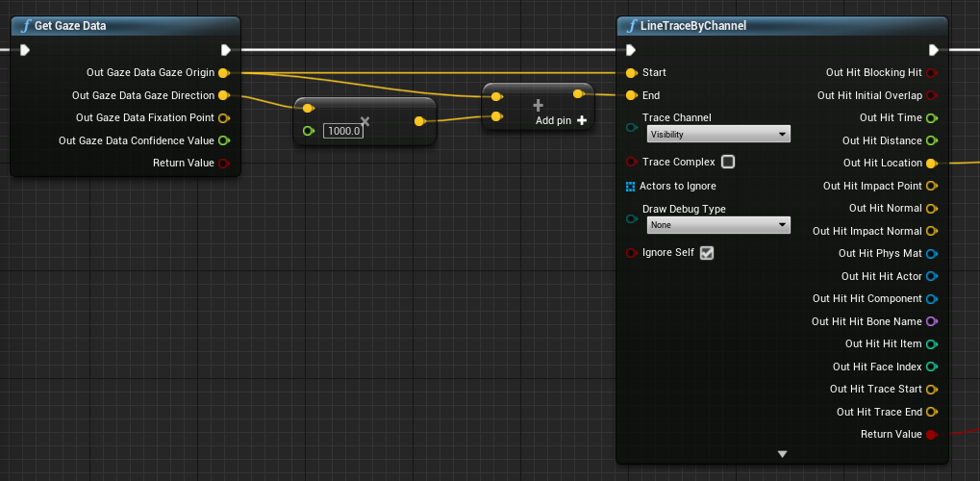Image resolution: width=980 pixels, height=481 pixels.
Task: Select the Out Hit Normal pin
Action: tap(931, 209)
